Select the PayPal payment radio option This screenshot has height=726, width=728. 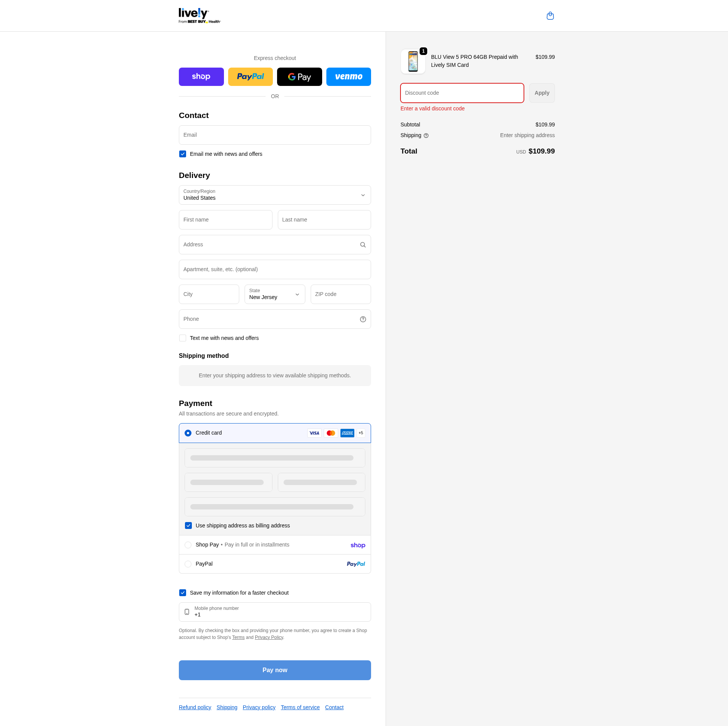tap(188, 564)
